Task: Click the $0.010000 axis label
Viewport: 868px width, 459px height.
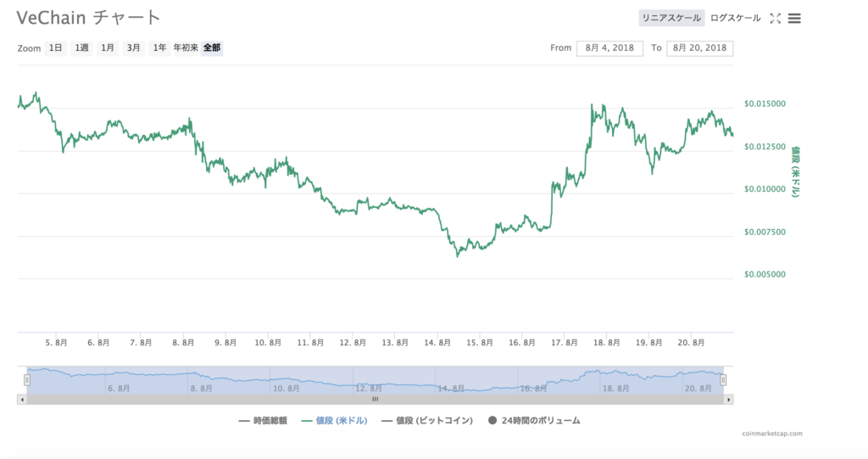Action: 765,189
